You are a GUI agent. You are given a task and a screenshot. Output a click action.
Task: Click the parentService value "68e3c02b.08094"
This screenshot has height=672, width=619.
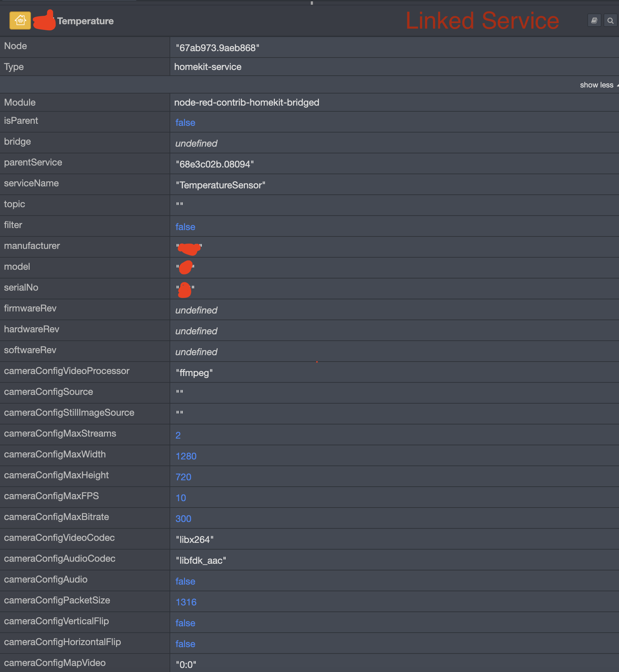point(215,164)
